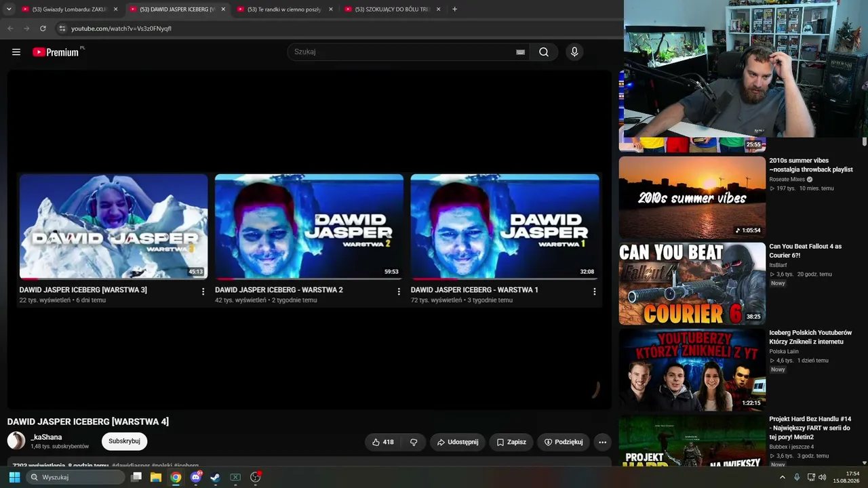Image resolution: width=868 pixels, height=488 pixels.
Task: Switch to the Te randki w ciemno tab
Action: pyautogui.click(x=285, y=9)
